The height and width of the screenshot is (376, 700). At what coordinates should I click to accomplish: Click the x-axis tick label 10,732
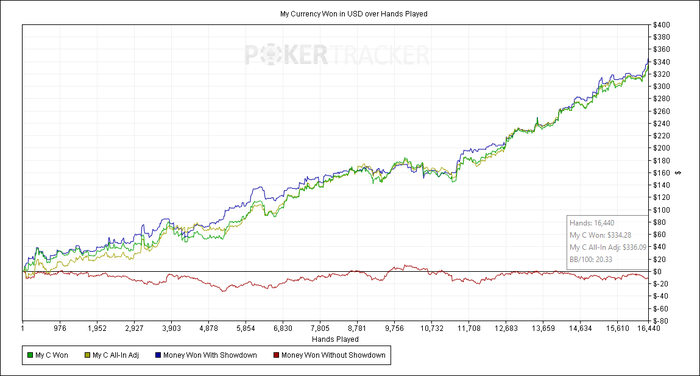tap(432, 328)
